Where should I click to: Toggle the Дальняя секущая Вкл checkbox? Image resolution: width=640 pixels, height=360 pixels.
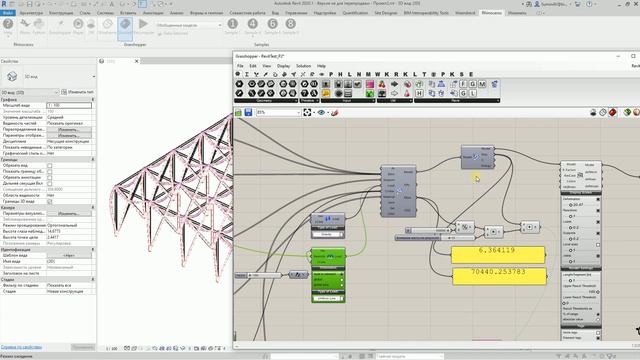click(x=50, y=183)
